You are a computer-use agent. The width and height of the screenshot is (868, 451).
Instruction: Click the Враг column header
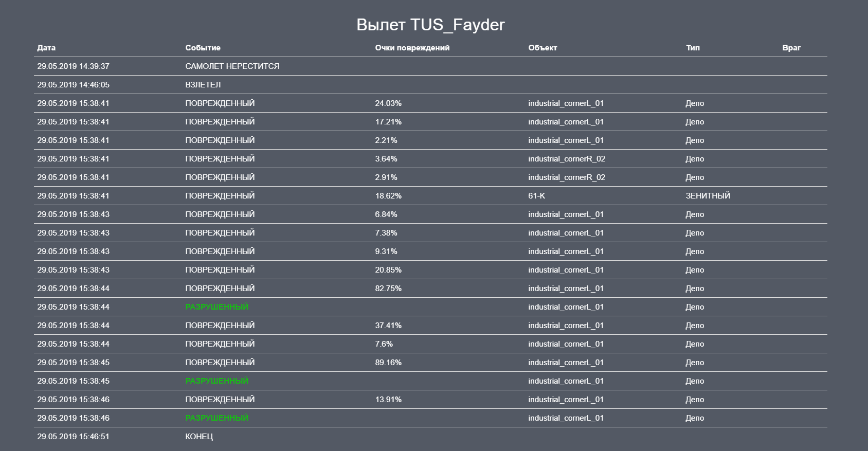click(791, 48)
